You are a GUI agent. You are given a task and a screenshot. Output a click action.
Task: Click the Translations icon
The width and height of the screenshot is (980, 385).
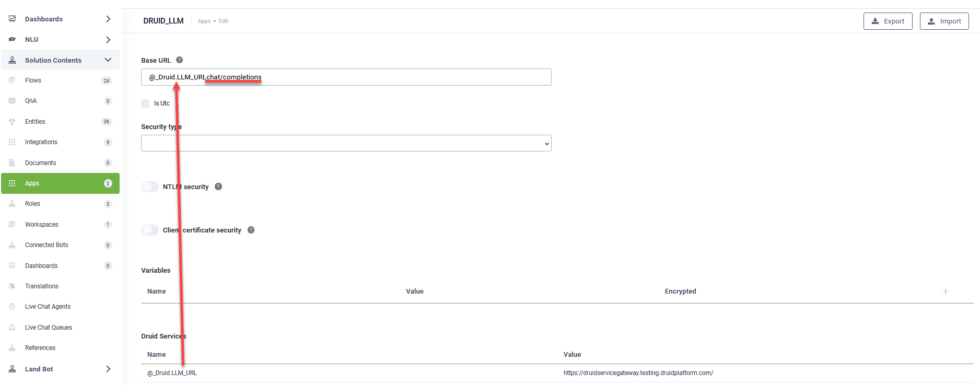pos(12,286)
